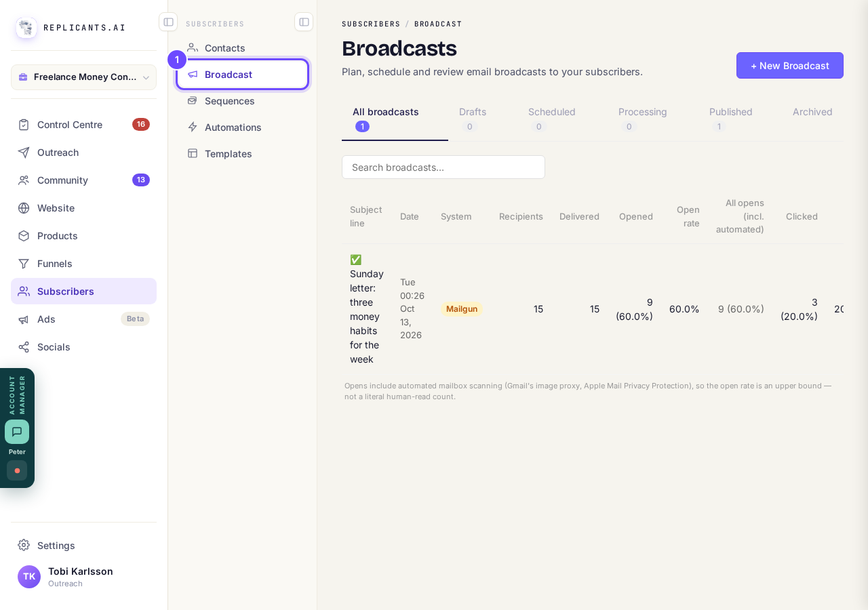The image size is (868, 610).
Task: Open Tobi Karlsson user profile
Action: click(x=83, y=577)
